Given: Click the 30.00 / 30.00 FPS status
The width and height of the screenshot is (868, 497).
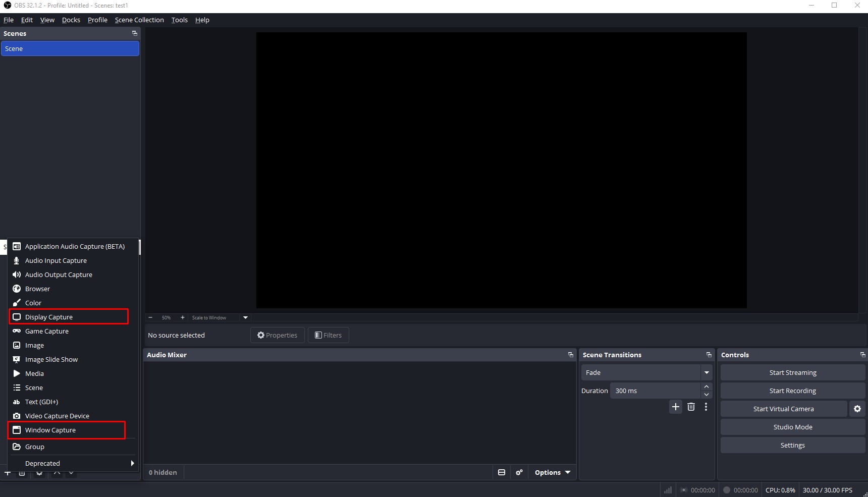Looking at the screenshot, I should tap(827, 490).
